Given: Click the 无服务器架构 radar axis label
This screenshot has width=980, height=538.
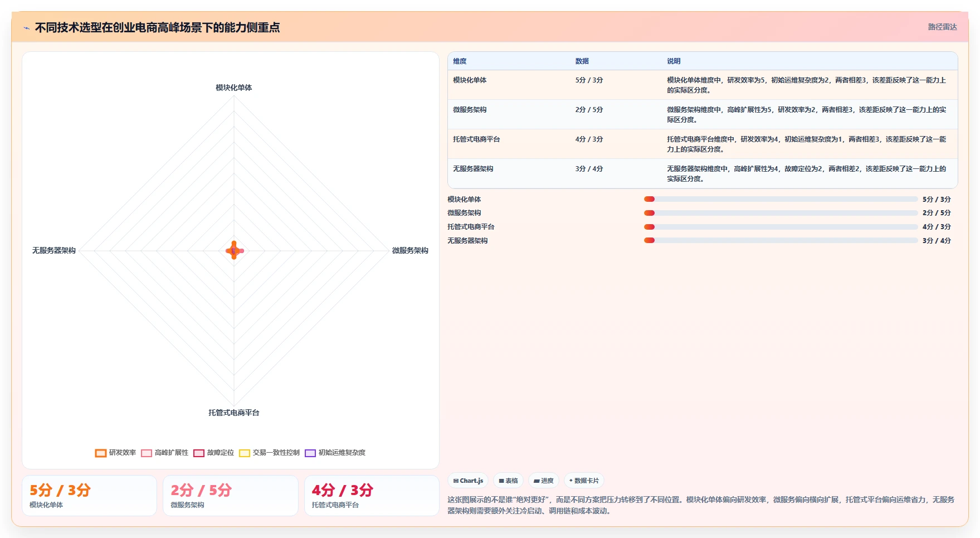Looking at the screenshot, I should pos(54,251).
